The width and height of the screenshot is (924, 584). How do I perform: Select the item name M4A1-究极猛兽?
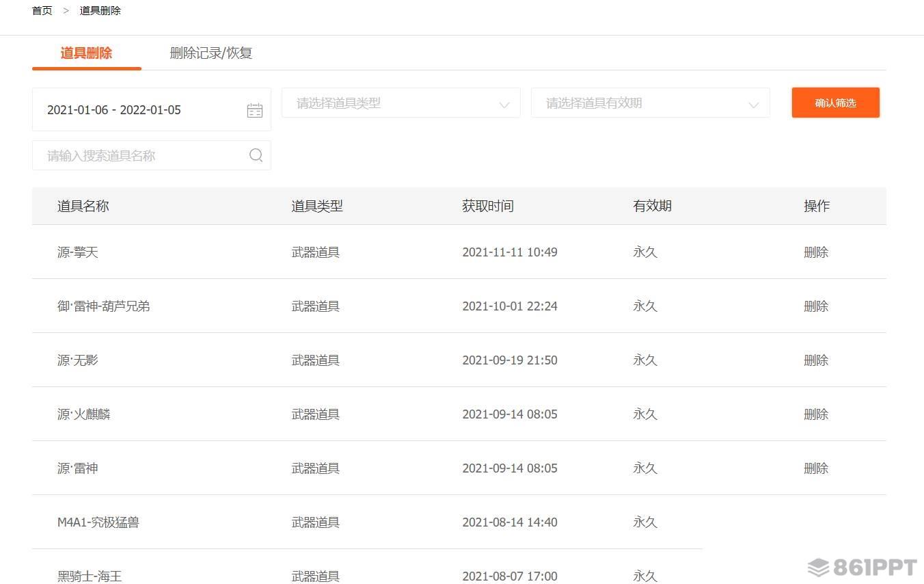[x=98, y=522]
